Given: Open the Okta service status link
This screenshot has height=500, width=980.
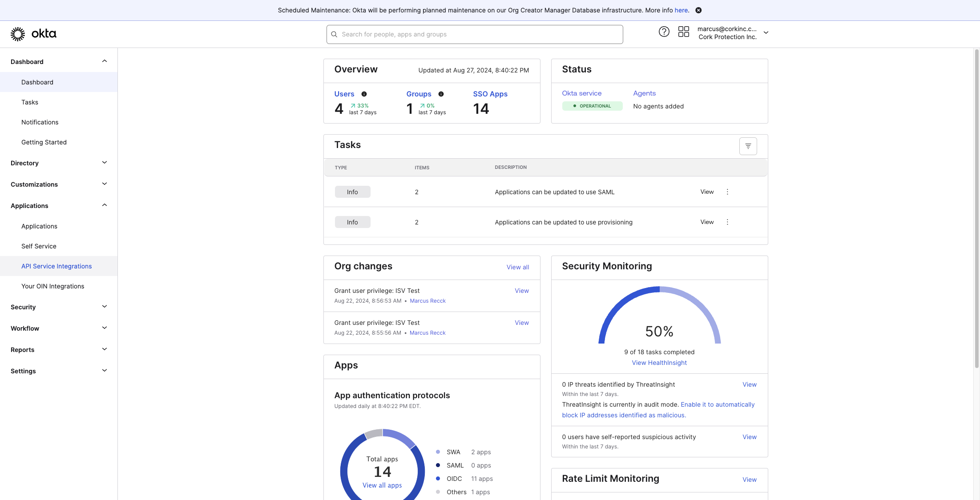Looking at the screenshot, I should pyautogui.click(x=581, y=93).
